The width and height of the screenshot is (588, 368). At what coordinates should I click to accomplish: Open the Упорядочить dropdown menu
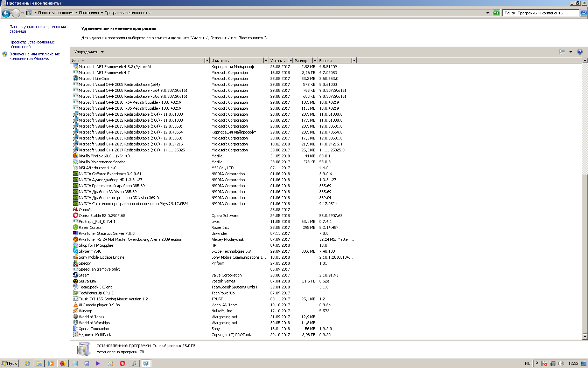click(x=89, y=52)
